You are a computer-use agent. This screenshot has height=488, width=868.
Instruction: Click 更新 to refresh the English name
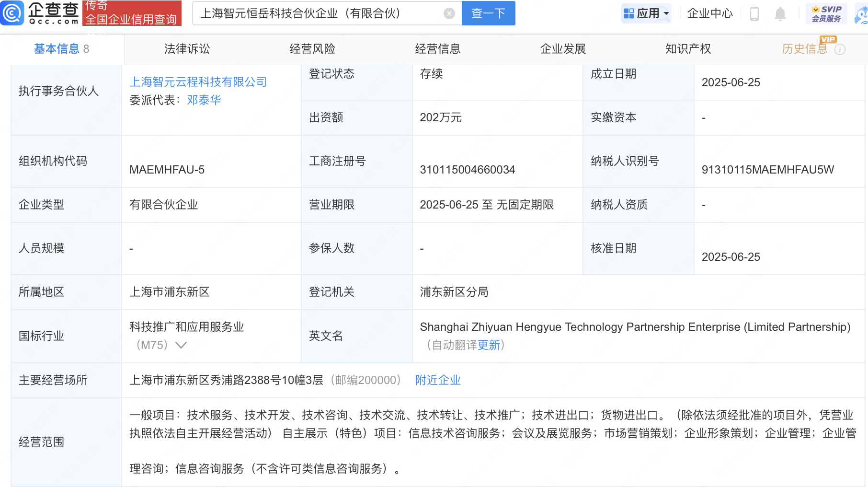click(x=489, y=345)
